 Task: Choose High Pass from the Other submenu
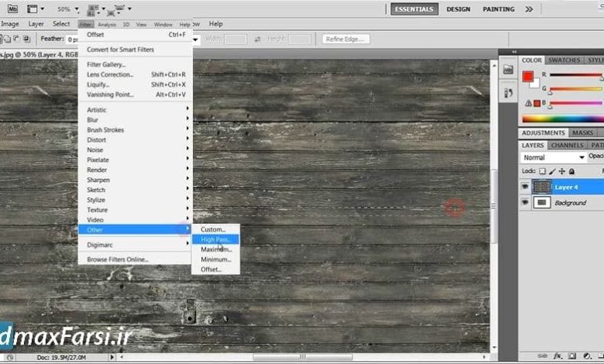216,239
